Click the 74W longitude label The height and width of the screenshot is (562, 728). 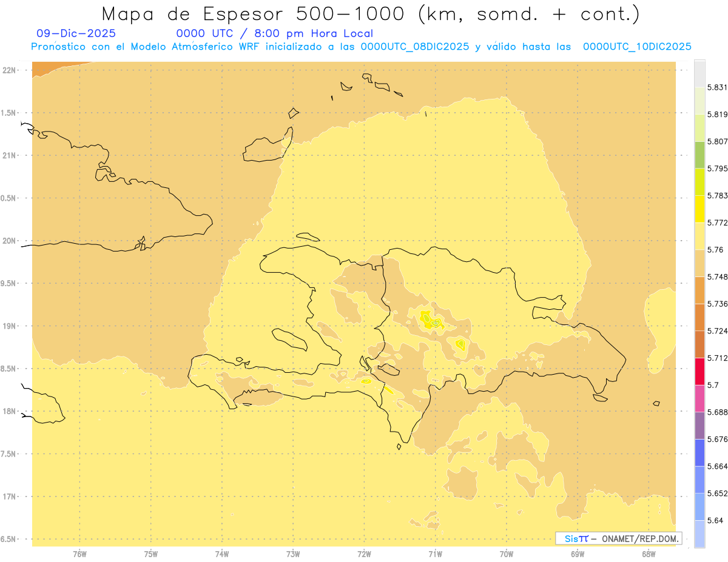(x=222, y=554)
